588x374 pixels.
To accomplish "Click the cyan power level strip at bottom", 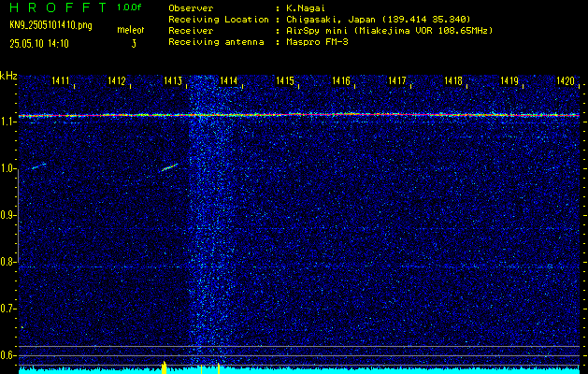I will pyautogui.click(x=299, y=371).
